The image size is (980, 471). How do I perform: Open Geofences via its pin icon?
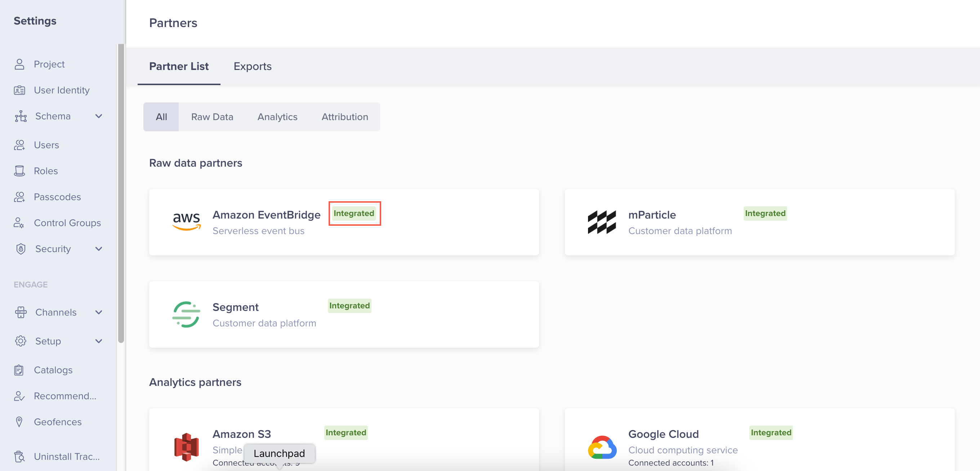19,422
